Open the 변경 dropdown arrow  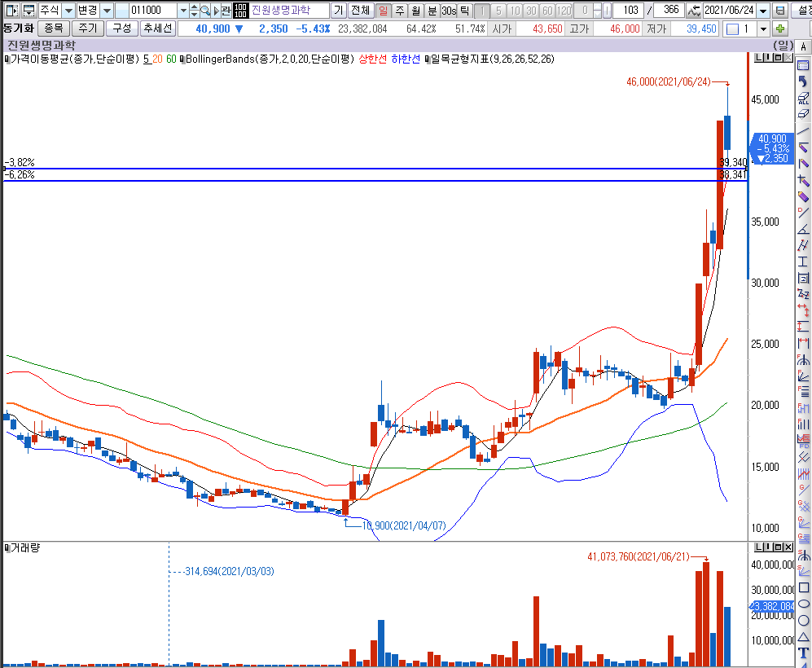(107, 11)
